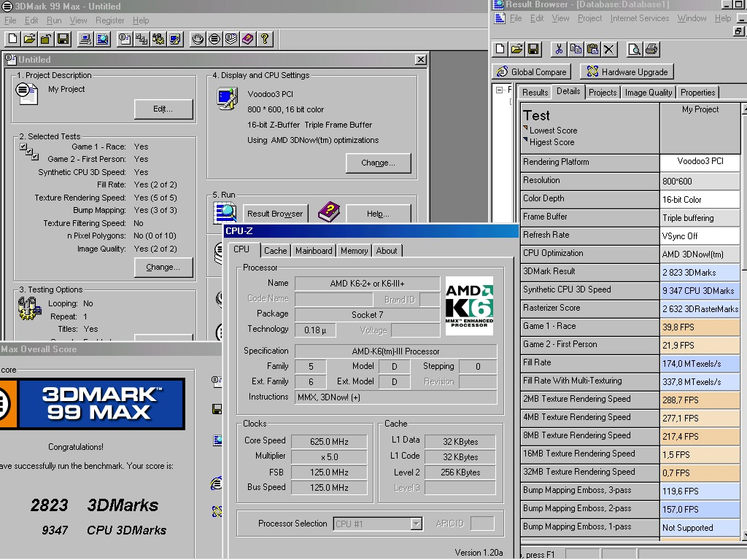Viewport: 747px width, 560px height.
Task: Select the '39,8 FPS' Game 1 cell
Action: (x=700, y=327)
